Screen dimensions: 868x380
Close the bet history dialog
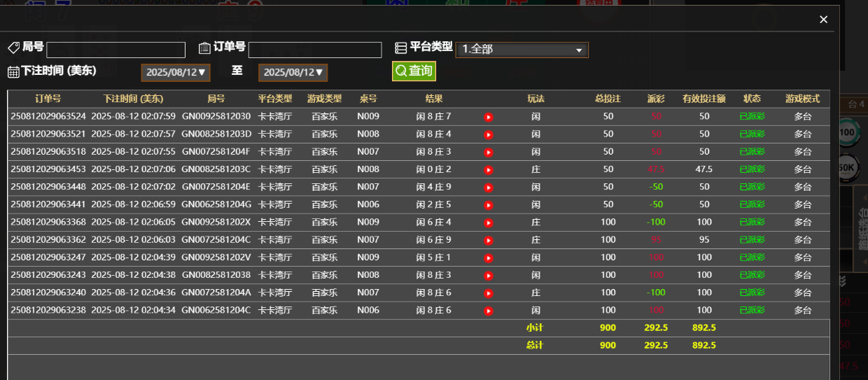point(824,20)
